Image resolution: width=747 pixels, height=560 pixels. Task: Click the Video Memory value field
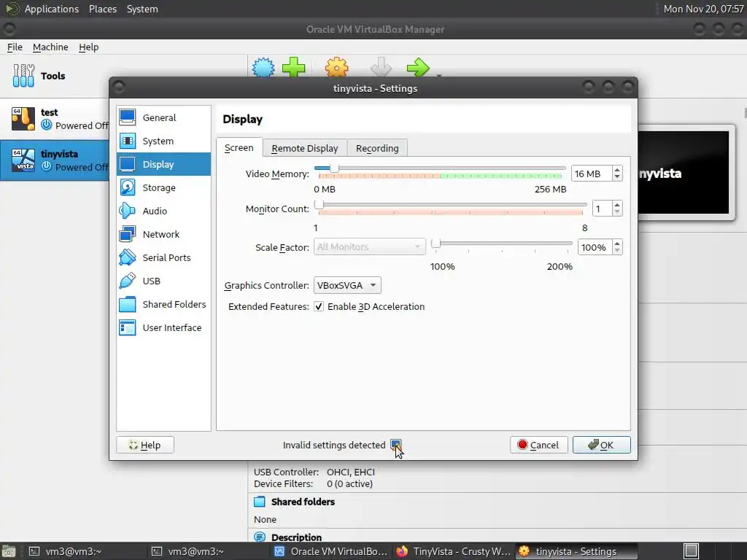(x=592, y=174)
